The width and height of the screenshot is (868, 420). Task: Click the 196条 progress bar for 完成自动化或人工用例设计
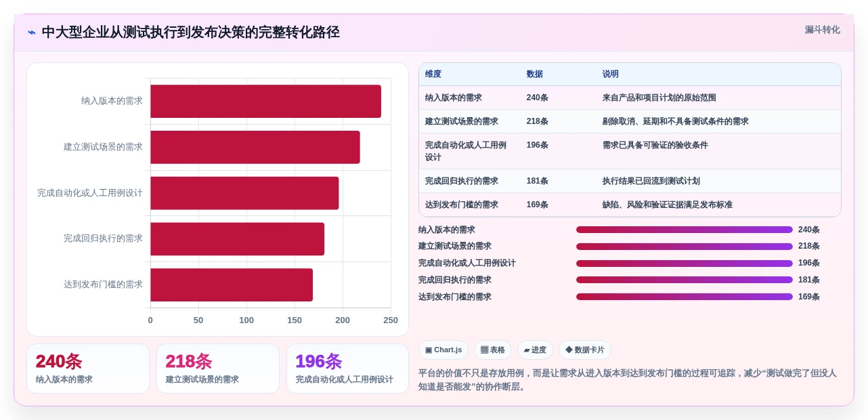point(684,264)
